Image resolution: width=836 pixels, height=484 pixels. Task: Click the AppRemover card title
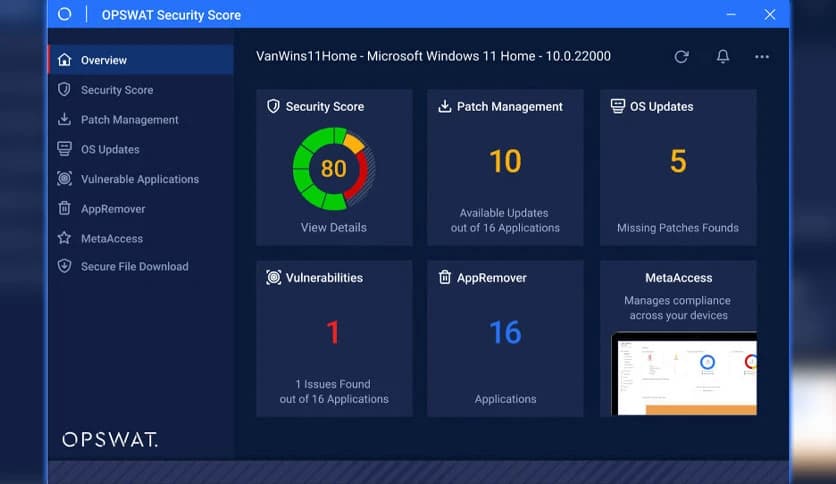click(x=492, y=278)
